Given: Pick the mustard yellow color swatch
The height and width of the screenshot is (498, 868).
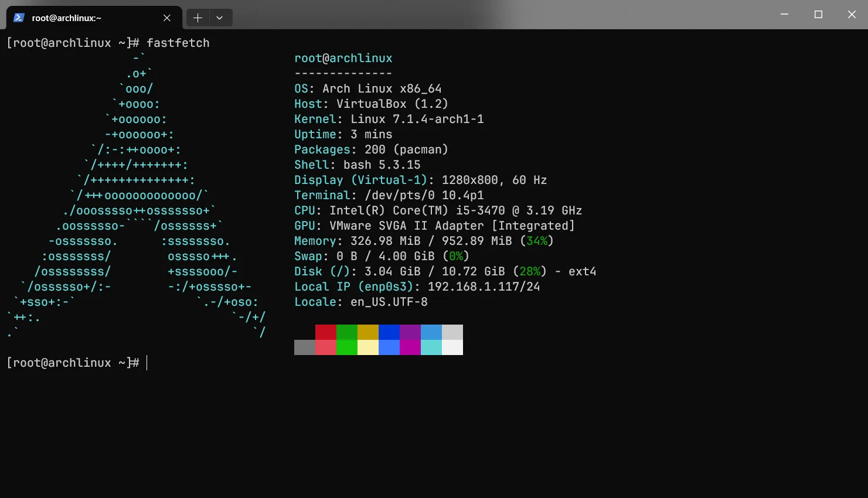Looking at the screenshot, I should click(368, 332).
